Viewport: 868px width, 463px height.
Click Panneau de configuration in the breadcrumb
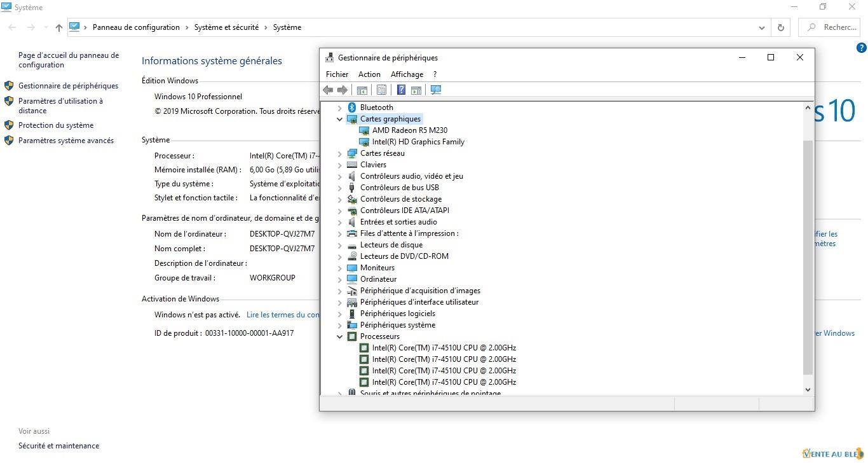click(x=136, y=27)
